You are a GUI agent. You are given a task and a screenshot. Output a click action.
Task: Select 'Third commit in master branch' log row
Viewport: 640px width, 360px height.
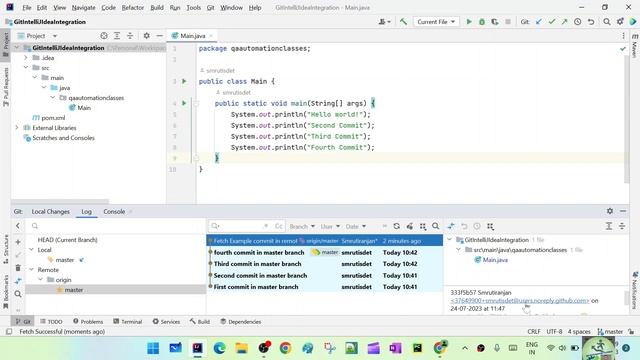(324, 264)
